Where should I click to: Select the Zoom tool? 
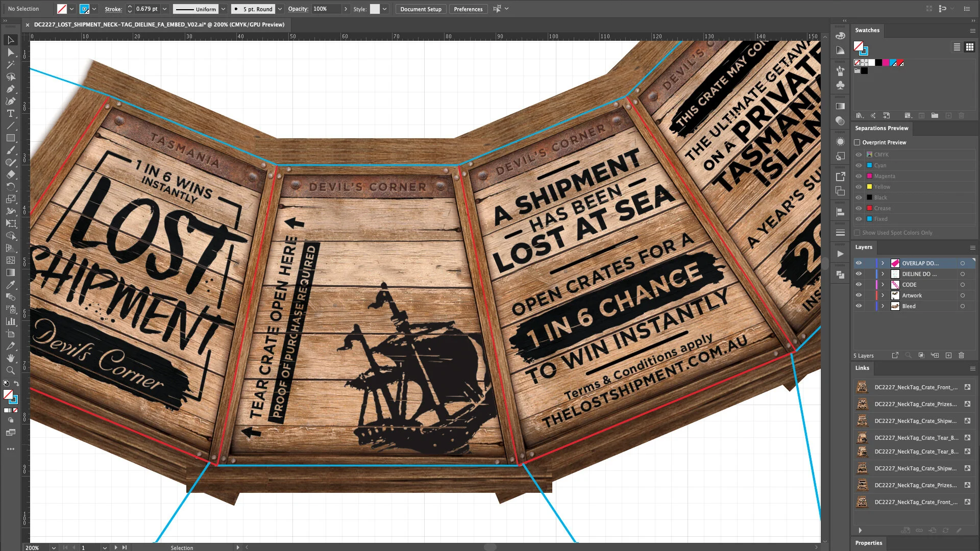11,371
